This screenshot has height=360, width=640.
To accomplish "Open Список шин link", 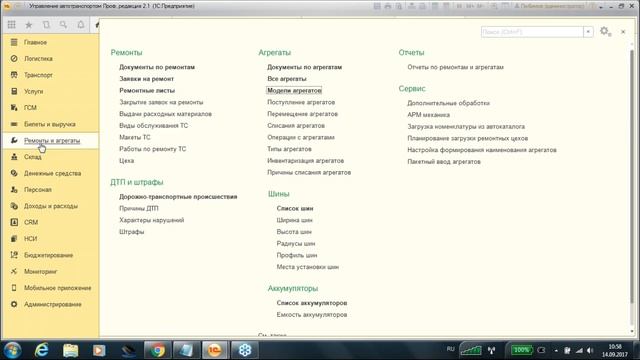I will tap(295, 208).
